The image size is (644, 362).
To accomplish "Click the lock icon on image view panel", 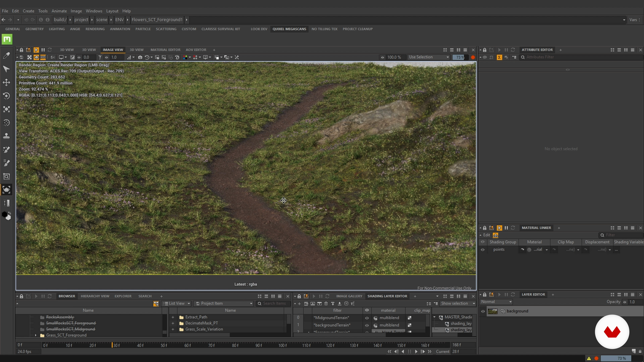I will tap(21, 50).
